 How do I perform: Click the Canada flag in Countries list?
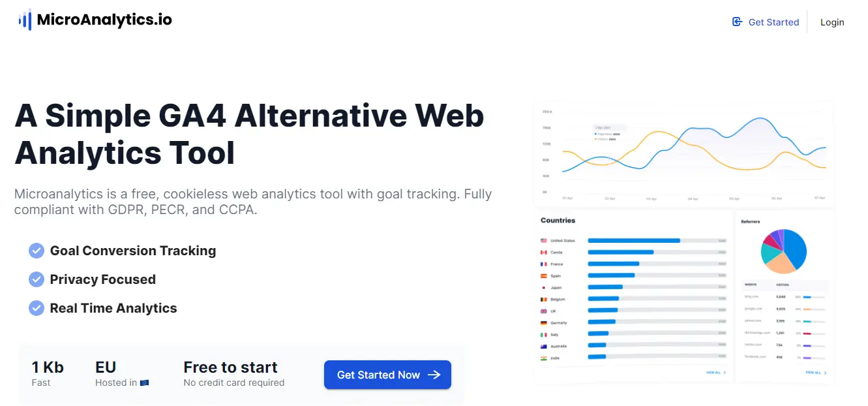[x=544, y=251]
